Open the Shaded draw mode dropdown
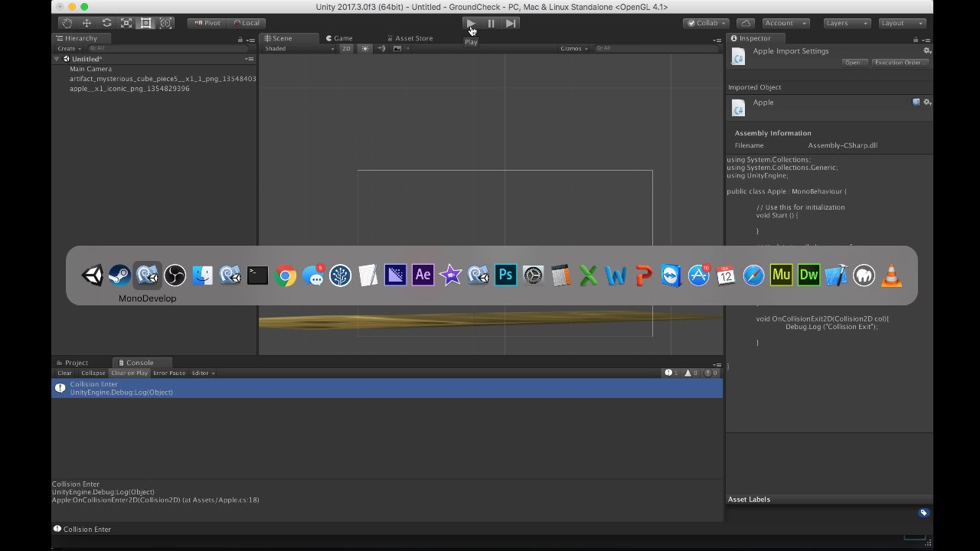The width and height of the screenshot is (980, 551). pyautogui.click(x=299, y=48)
